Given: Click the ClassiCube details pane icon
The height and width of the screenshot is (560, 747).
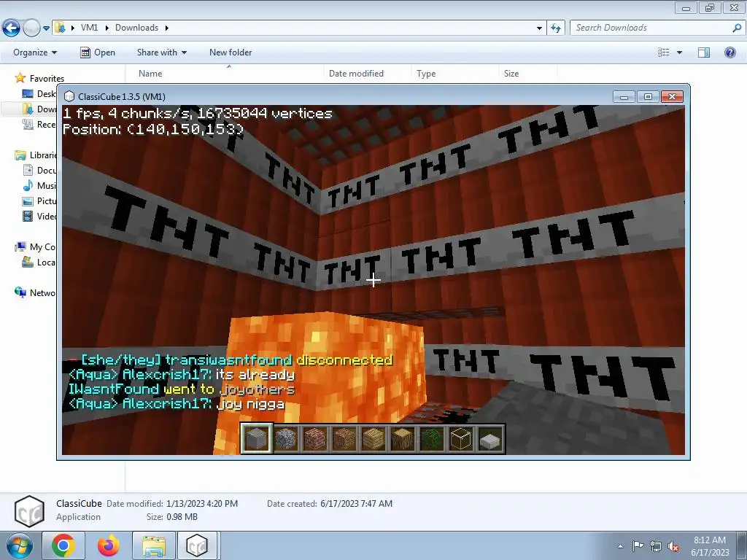Looking at the screenshot, I should click(x=29, y=511).
